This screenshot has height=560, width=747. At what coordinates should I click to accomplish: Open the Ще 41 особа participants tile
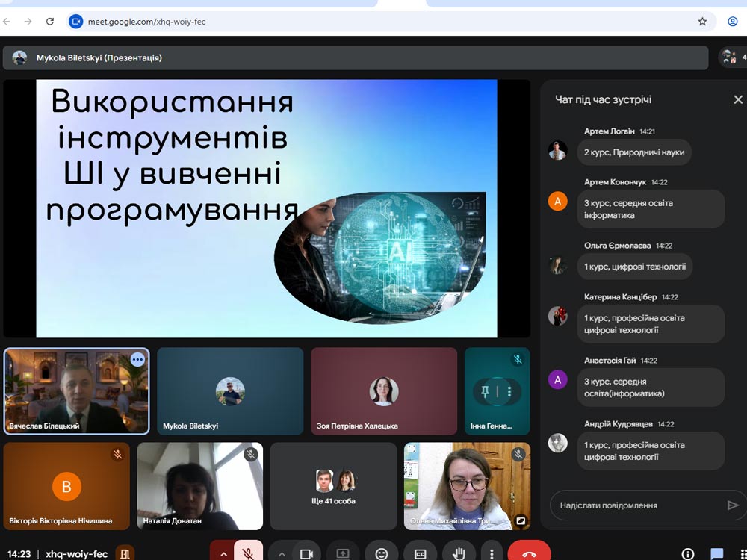pos(333,485)
